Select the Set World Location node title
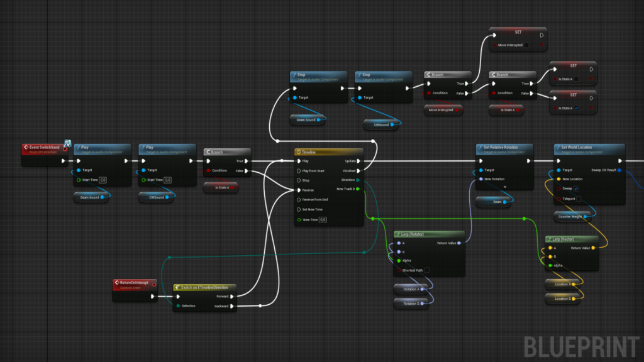 [577, 147]
